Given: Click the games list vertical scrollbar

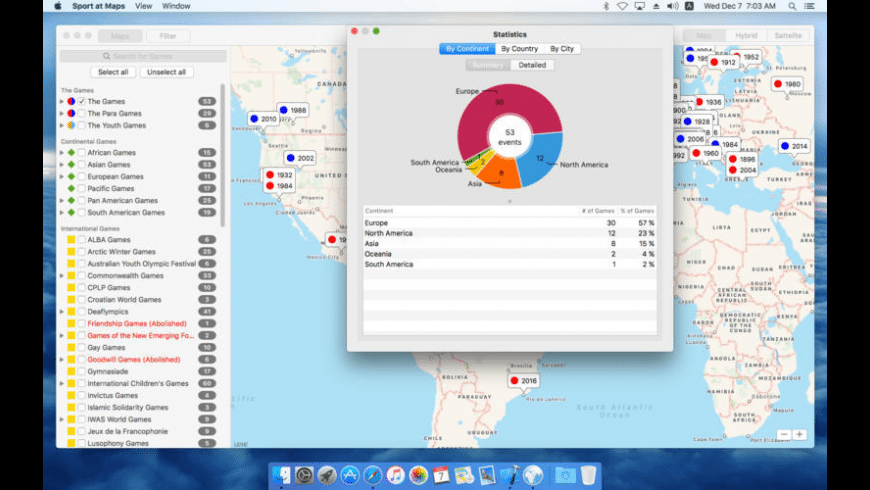Looking at the screenshot, I should click(x=222, y=155).
